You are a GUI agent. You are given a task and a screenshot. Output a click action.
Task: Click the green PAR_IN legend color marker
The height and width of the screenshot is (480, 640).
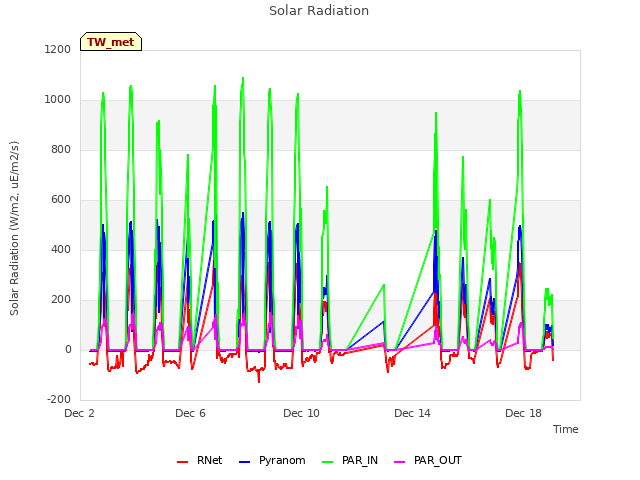pyautogui.click(x=328, y=462)
